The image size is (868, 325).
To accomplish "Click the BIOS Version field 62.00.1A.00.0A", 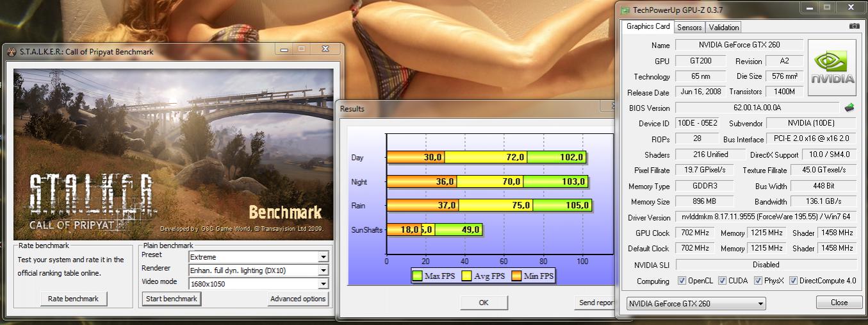I will point(757,108).
